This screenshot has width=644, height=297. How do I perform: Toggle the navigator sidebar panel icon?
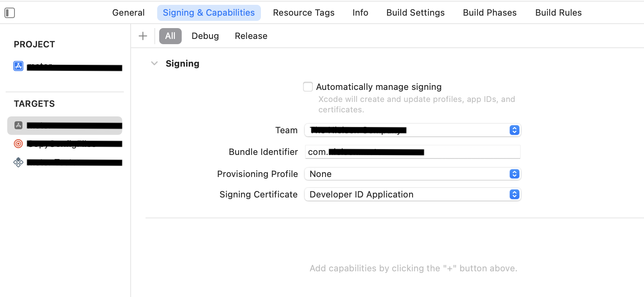coord(10,13)
